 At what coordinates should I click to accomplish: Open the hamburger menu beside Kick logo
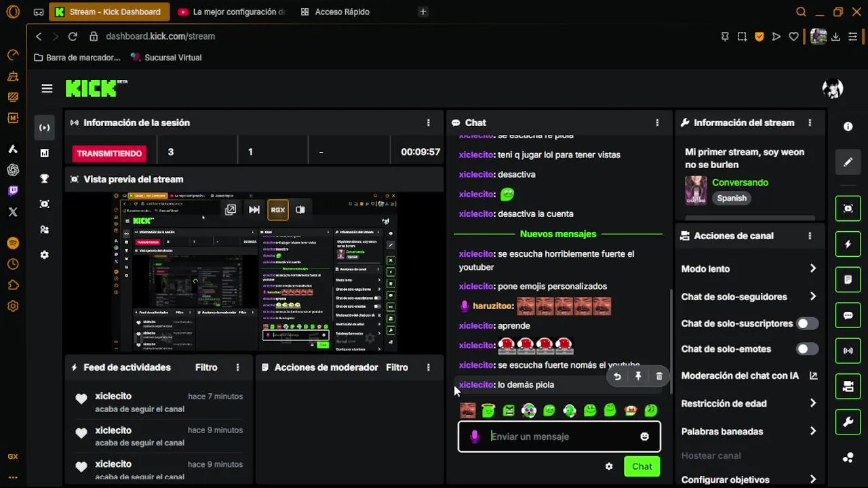[x=47, y=88]
